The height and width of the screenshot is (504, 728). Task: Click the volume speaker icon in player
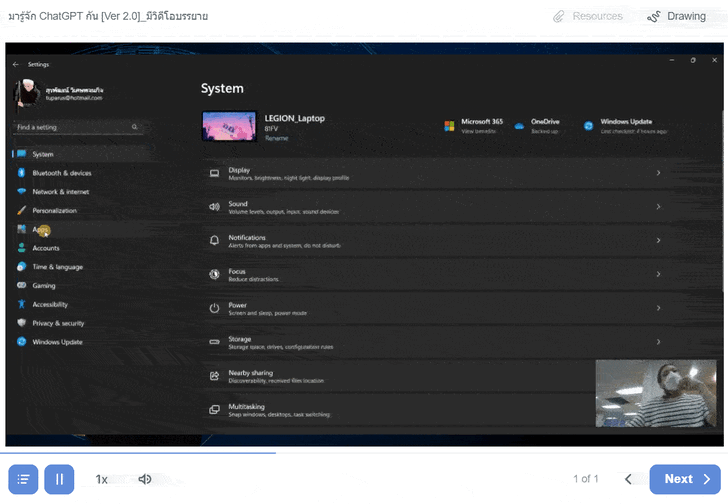tap(145, 479)
